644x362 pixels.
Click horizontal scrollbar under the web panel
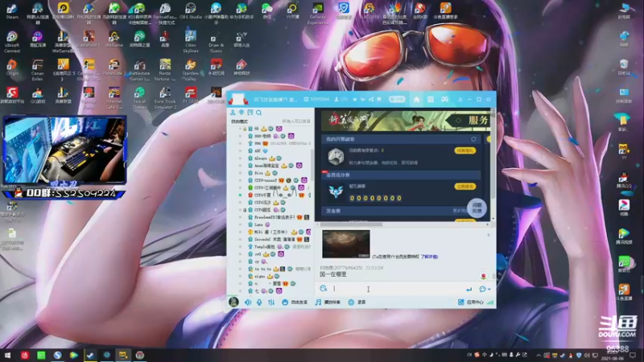click(351, 224)
